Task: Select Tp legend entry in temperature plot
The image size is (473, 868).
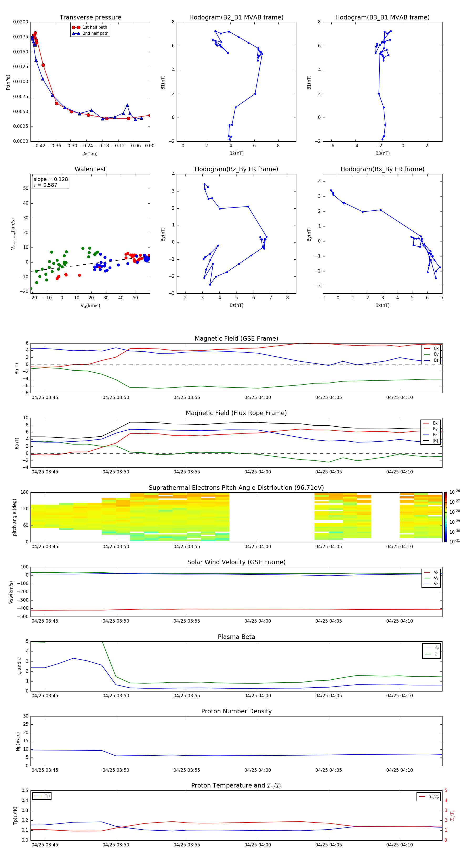Action: coord(42,796)
